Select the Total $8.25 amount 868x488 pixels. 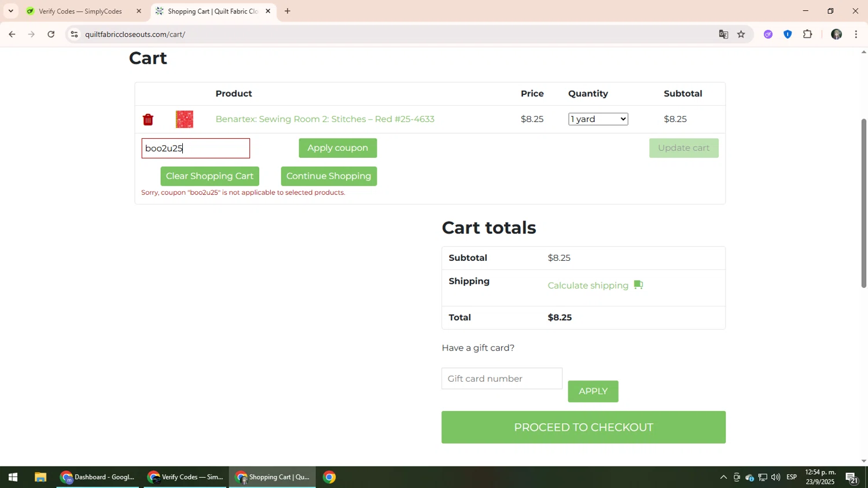560,317
